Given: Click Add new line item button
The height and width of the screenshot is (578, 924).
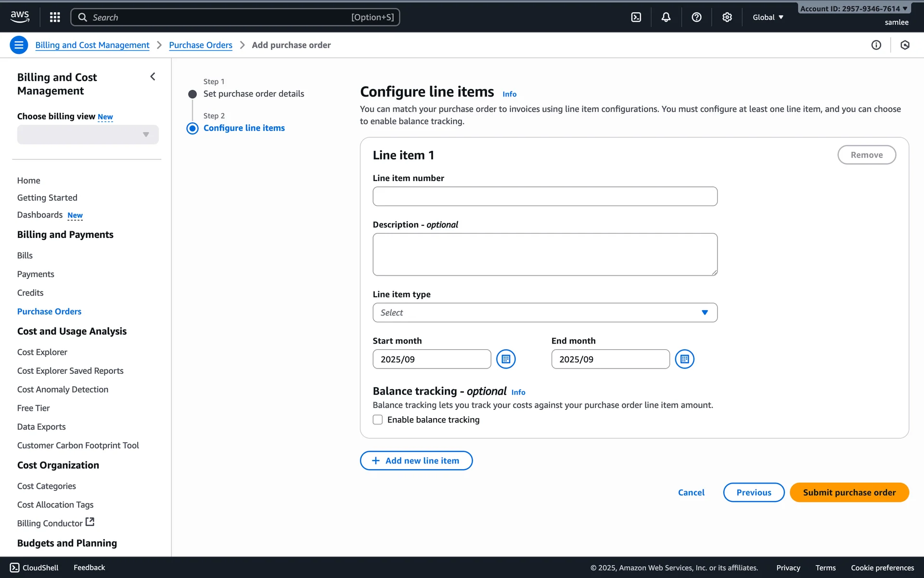Looking at the screenshot, I should (x=416, y=460).
